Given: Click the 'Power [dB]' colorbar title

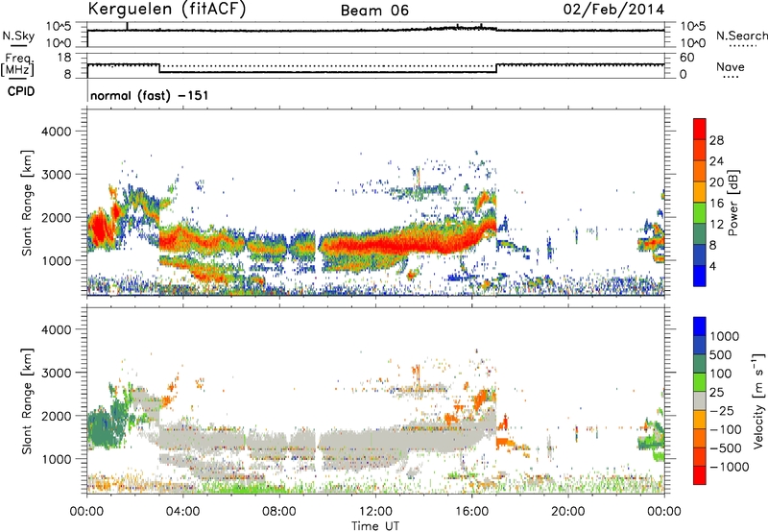Looking at the screenshot, I should point(732,203).
